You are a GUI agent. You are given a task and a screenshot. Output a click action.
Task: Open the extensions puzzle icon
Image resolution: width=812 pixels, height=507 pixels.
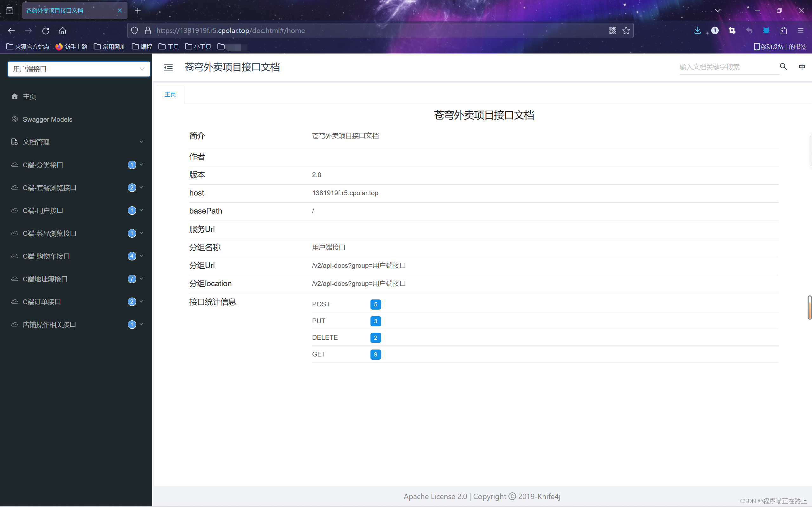pos(783,30)
